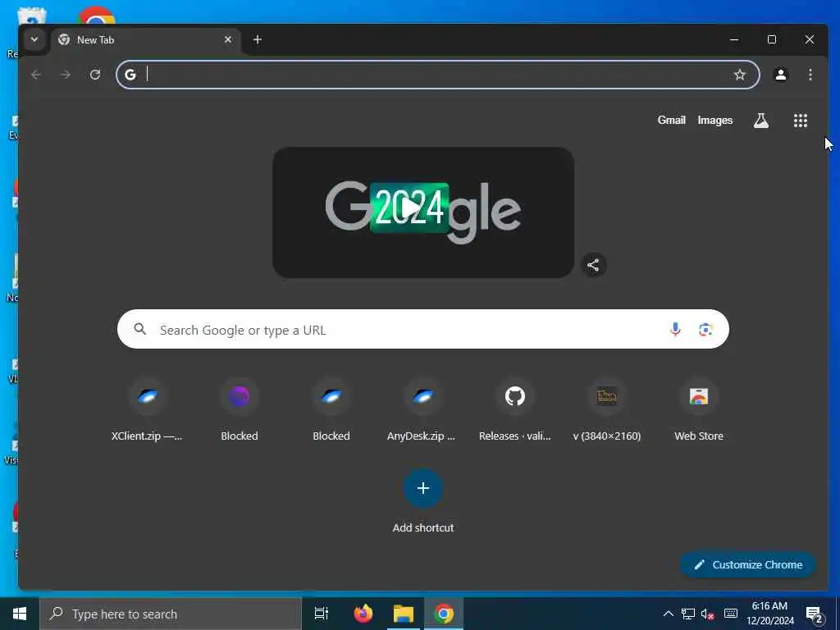Bookmark this tab with star icon
Image resolution: width=840 pixels, height=630 pixels.
740,75
